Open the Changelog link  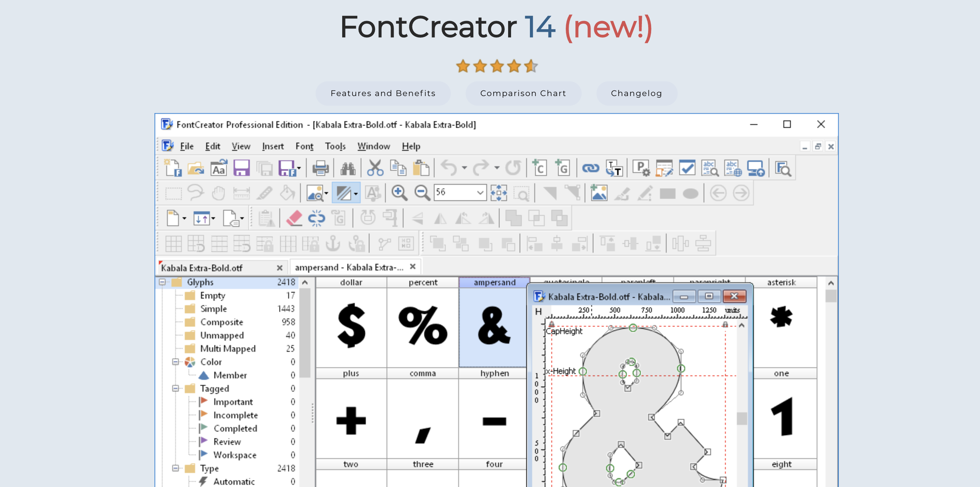(636, 93)
